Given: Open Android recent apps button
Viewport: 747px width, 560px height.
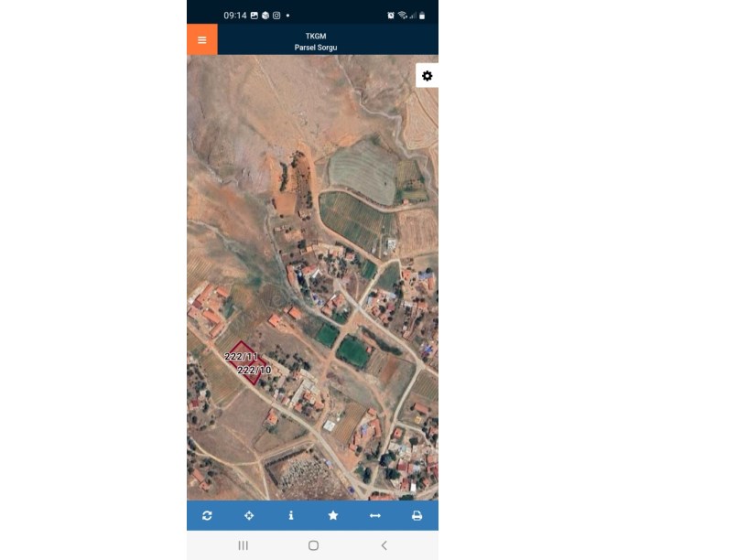Looking at the screenshot, I should coord(243,545).
